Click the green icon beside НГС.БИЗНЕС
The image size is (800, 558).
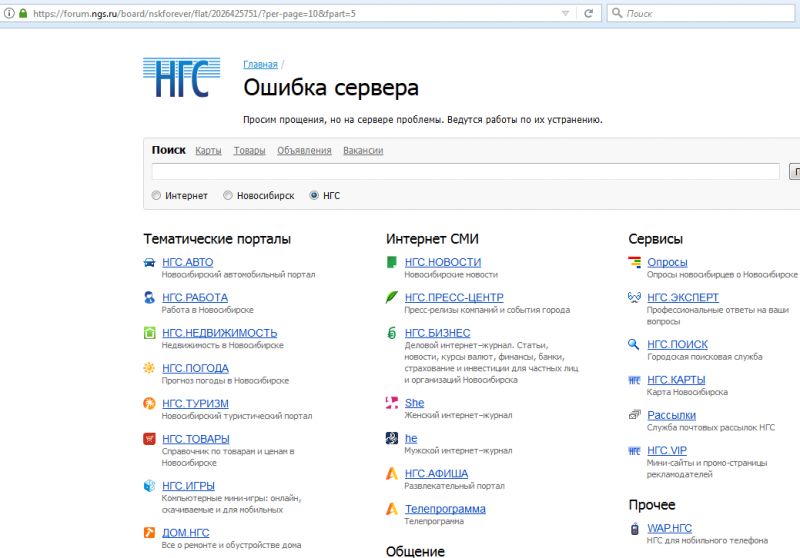391,333
